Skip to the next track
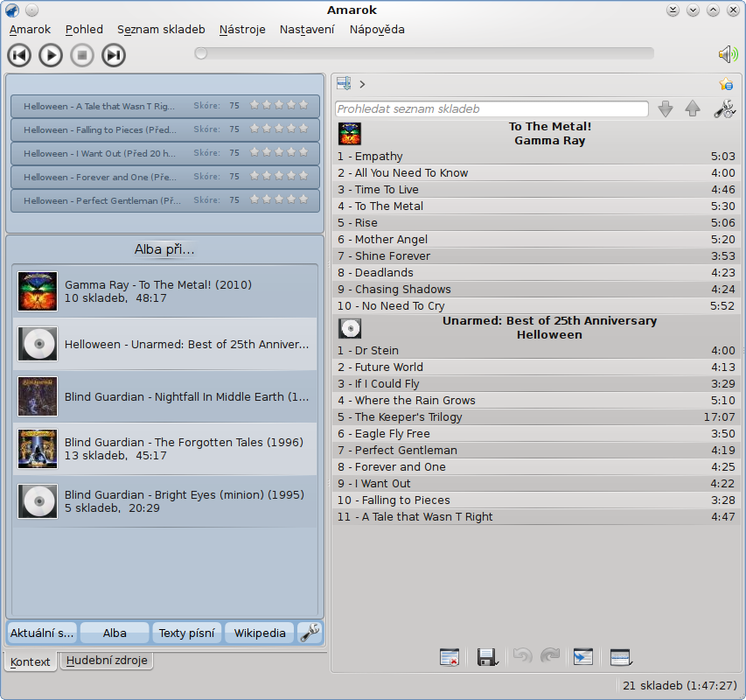746x700 pixels. coord(114,55)
